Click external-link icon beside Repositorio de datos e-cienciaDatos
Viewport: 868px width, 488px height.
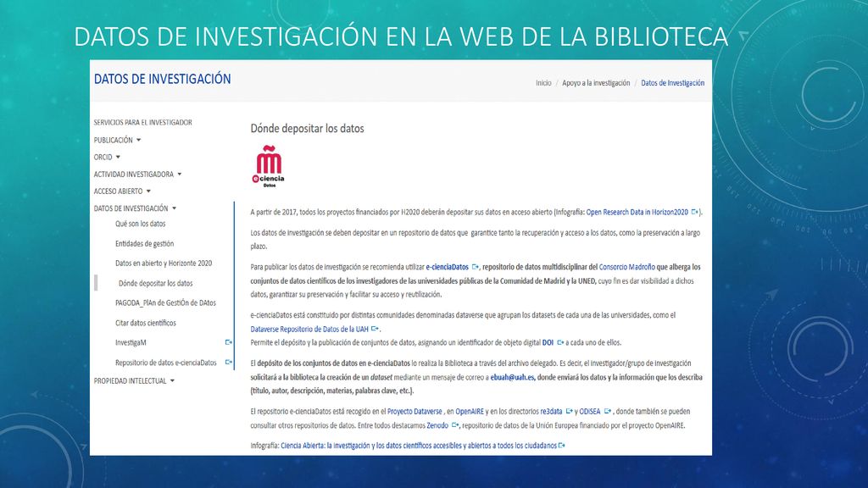pos(228,363)
